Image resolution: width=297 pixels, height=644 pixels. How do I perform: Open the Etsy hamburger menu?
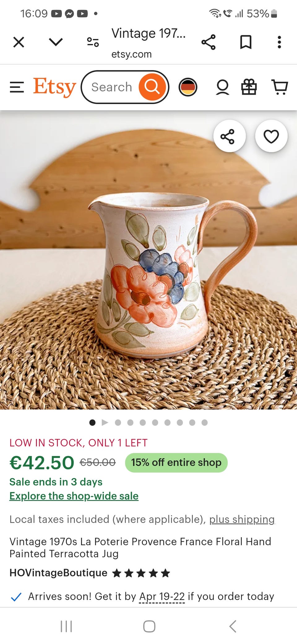(x=17, y=87)
